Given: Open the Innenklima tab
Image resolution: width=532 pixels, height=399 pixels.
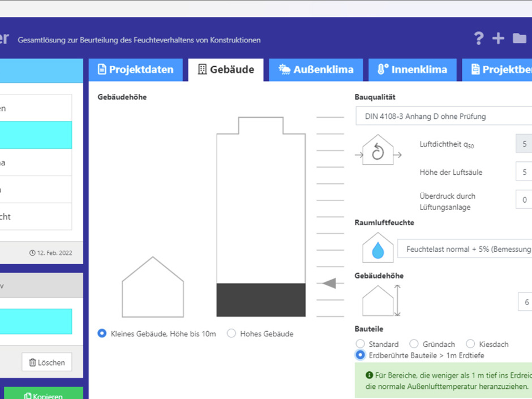Looking at the screenshot, I should 412,70.
